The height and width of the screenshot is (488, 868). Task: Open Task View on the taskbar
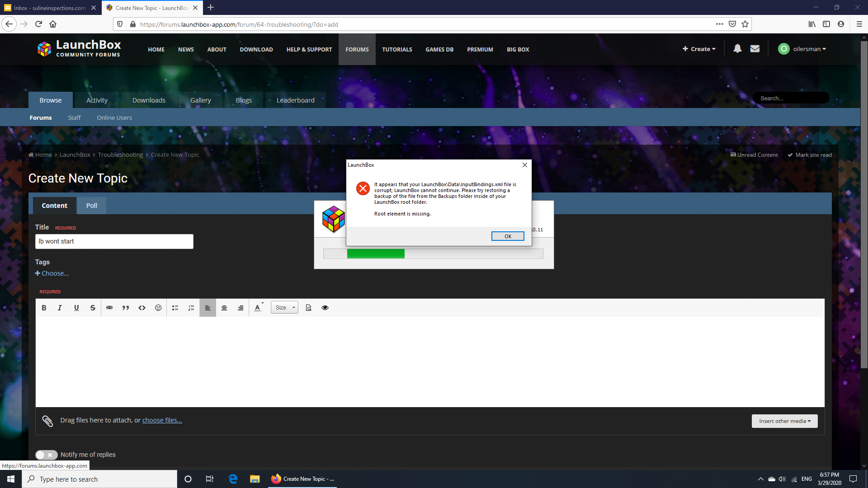pyautogui.click(x=210, y=479)
